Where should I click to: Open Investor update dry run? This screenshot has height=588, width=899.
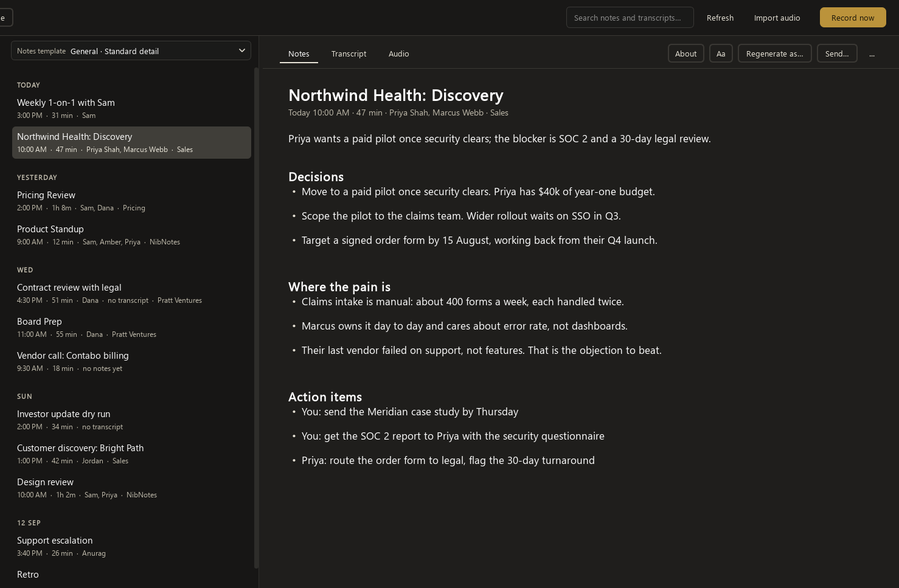click(x=131, y=420)
